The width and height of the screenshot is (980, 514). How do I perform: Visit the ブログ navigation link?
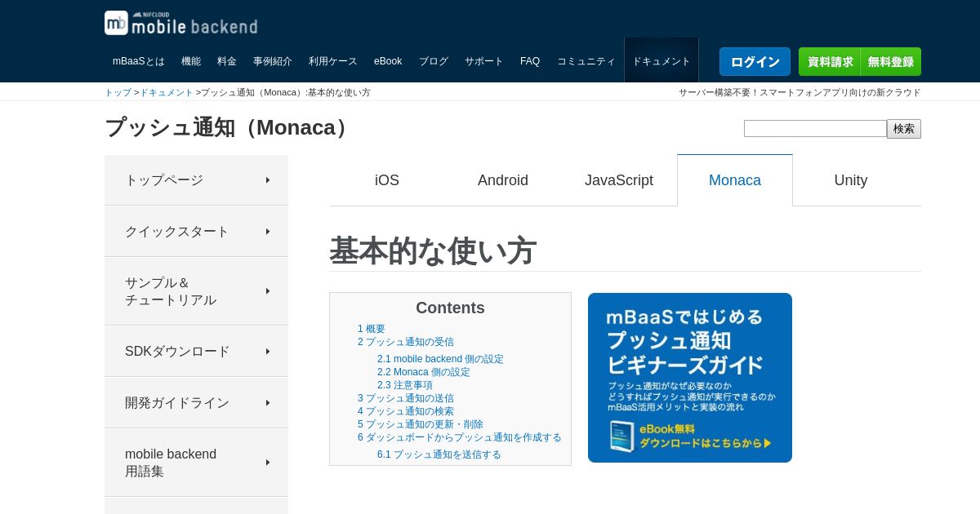[434, 61]
